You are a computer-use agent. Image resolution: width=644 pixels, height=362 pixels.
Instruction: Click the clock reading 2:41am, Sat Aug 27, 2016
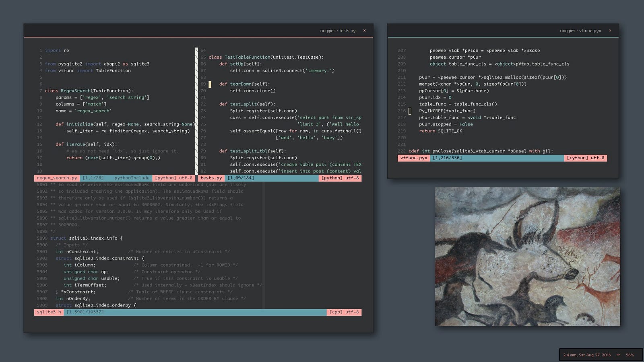pos(587,355)
